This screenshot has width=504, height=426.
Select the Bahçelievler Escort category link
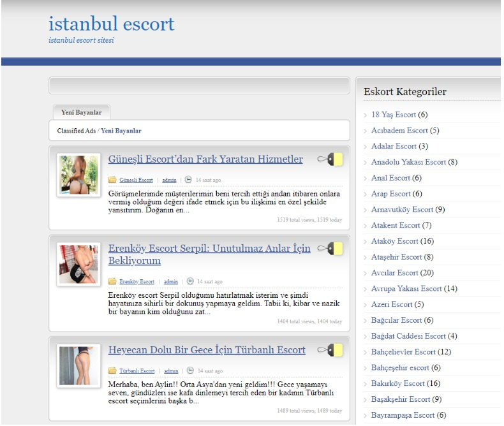[402, 352]
